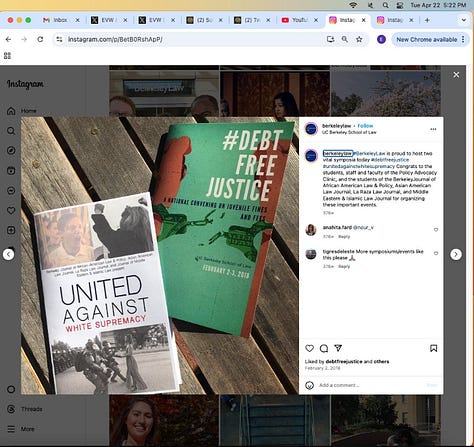Like anahita.fard's comment
This screenshot has width=474, height=447.
click(436, 230)
